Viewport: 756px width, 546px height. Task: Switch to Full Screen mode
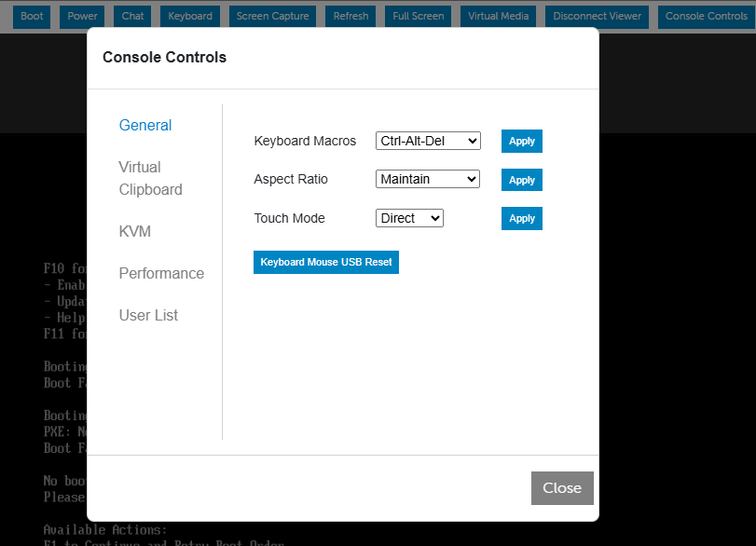tap(418, 16)
